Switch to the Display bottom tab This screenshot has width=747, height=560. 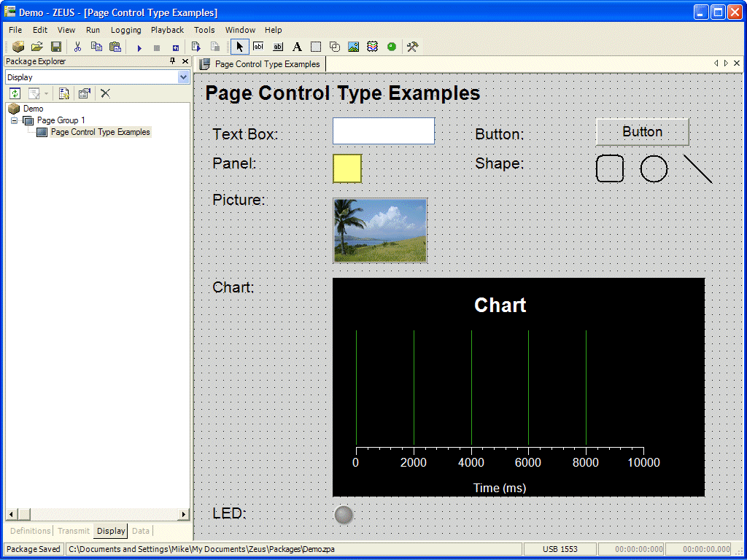click(111, 531)
